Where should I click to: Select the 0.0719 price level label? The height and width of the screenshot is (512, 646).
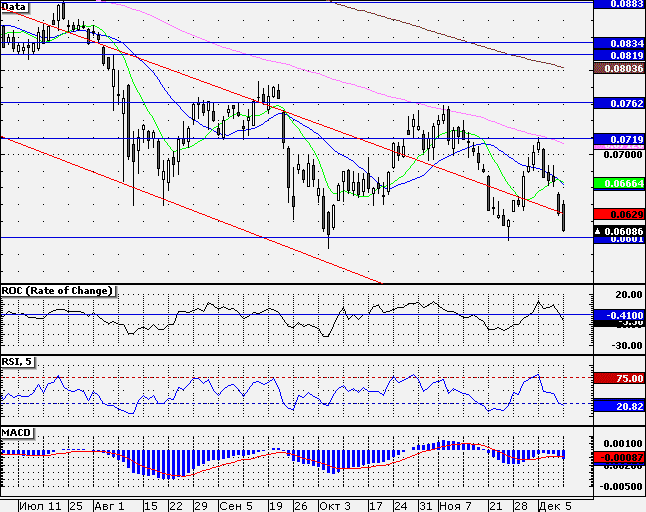620,139
